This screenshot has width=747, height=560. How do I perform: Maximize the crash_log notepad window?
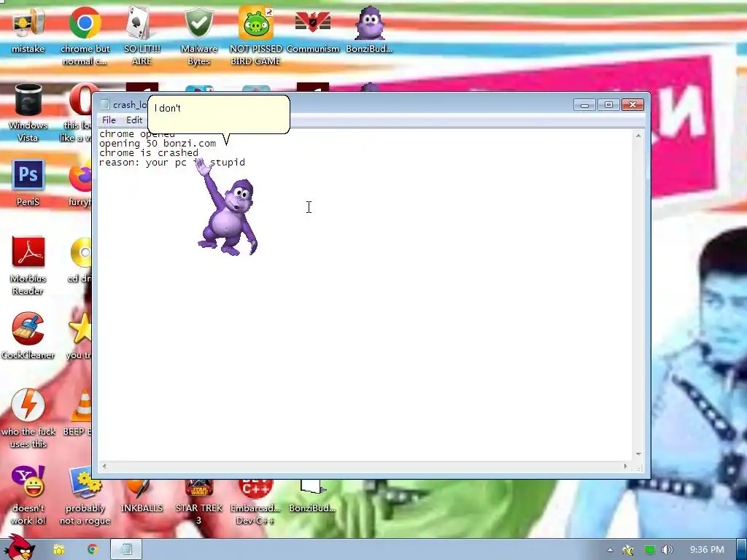[608, 105]
